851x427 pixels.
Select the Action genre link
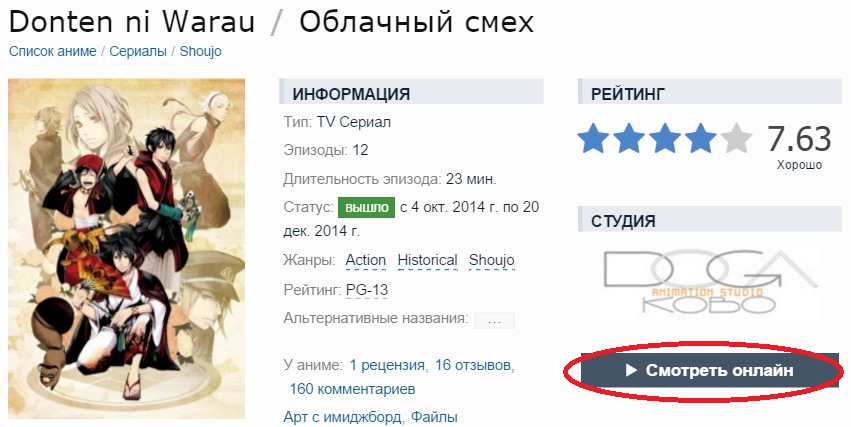pyautogui.click(x=366, y=260)
